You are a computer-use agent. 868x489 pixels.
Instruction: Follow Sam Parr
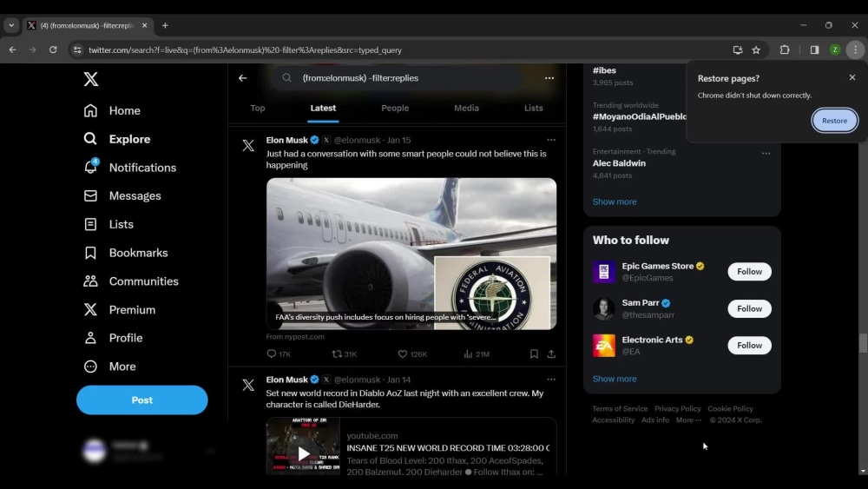pos(749,308)
